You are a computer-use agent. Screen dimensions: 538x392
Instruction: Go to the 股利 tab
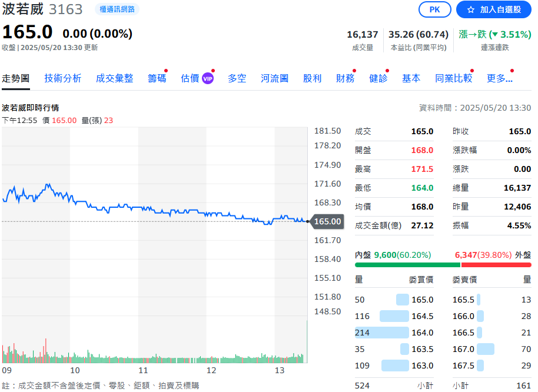(312, 78)
